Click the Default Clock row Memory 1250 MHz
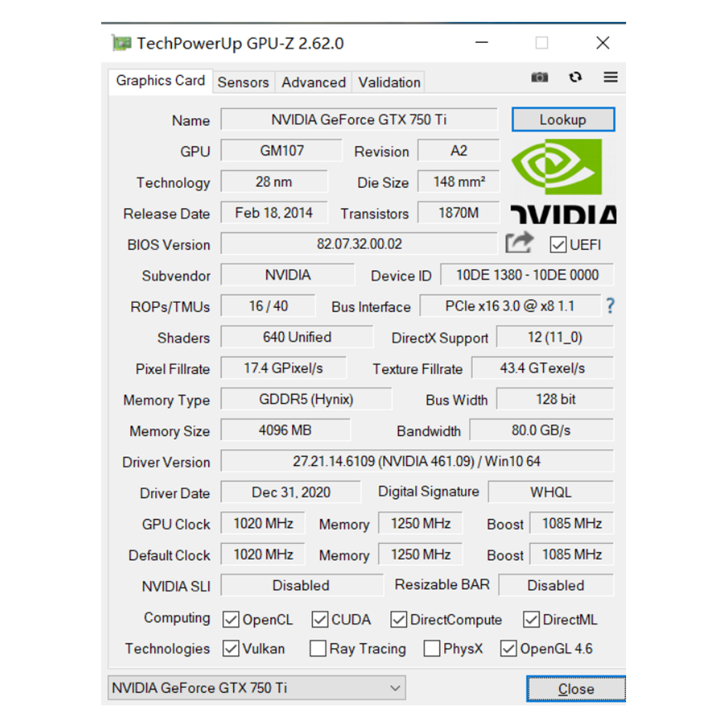This screenshot has width=728, height=728. point(420,555)
